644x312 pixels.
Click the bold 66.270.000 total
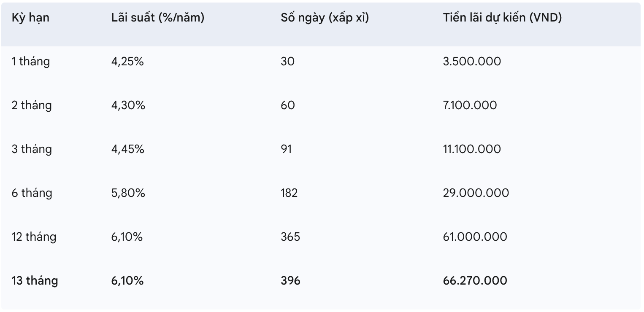pyautogui.click(x=475, y=281)
